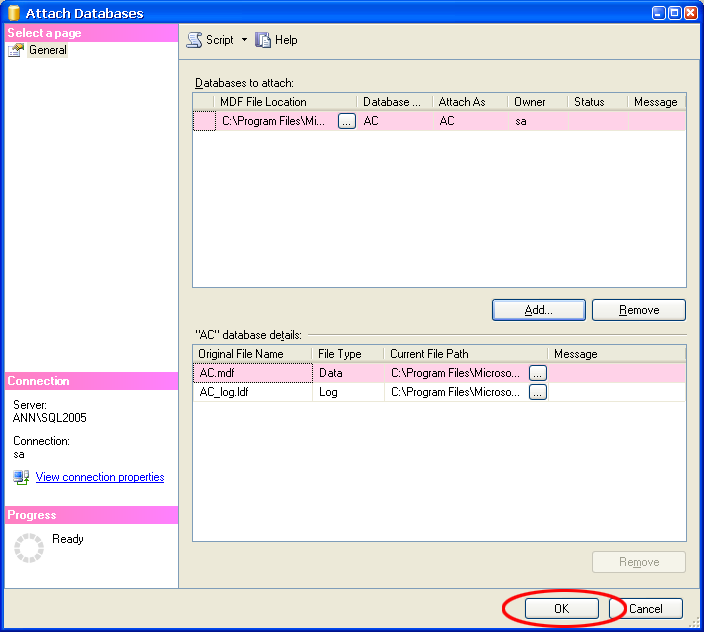
Task: Cancel the Attach Databases dialog
Action: [645, 608]
